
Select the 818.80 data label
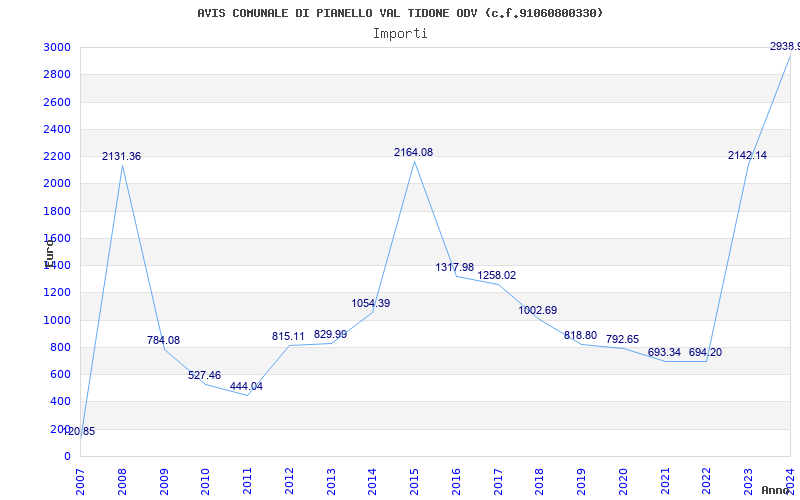pyautogui.click(x=580, y=336)
